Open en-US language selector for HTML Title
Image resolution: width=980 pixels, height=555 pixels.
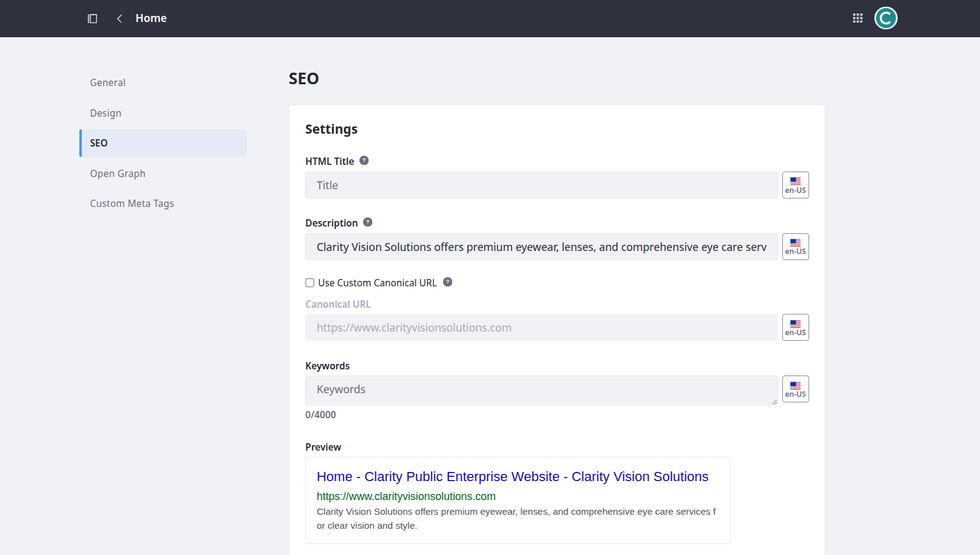795,185
